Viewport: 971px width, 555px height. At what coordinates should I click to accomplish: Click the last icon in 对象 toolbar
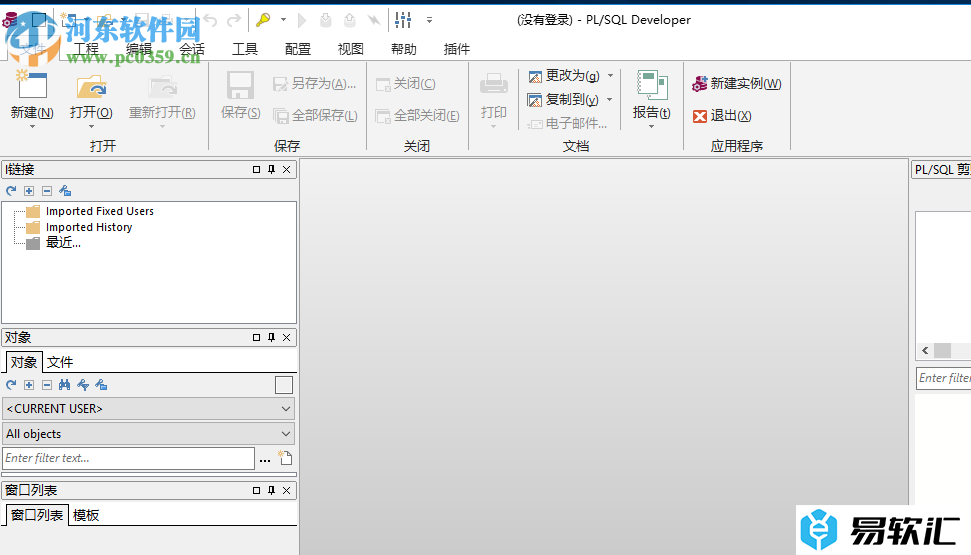tap(102, 385)
